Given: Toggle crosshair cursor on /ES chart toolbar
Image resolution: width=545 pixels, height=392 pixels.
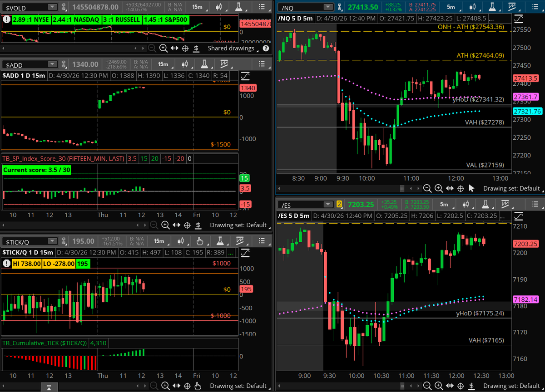Looking at the screenshot, I should pos(460,386).
